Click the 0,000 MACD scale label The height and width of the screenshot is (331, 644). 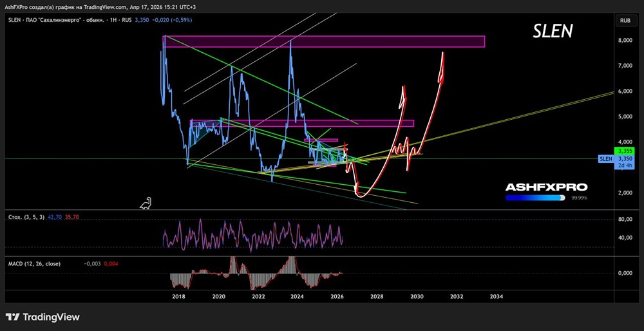[625, 273]
